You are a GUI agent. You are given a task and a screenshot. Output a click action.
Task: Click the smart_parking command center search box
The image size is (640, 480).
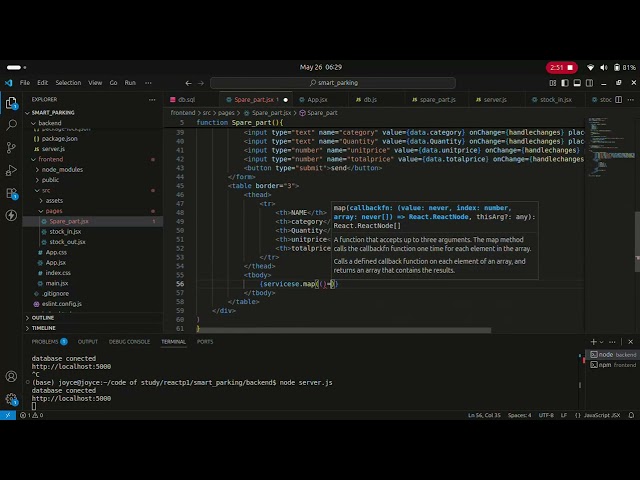(333, 83)
